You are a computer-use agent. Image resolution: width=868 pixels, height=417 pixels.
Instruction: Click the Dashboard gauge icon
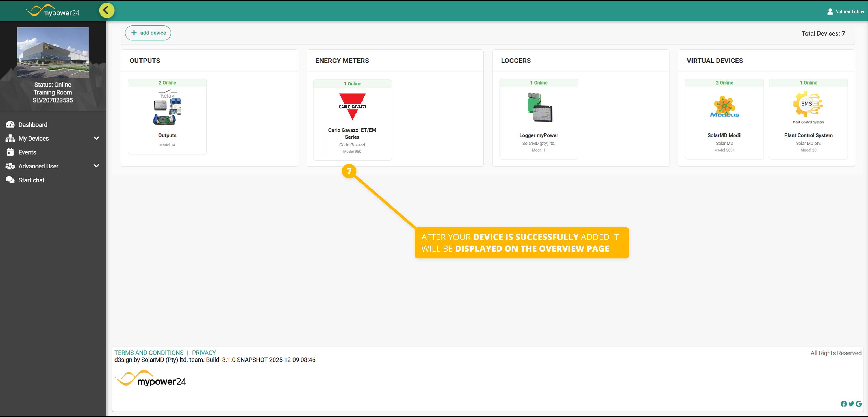tap(10, 124)
